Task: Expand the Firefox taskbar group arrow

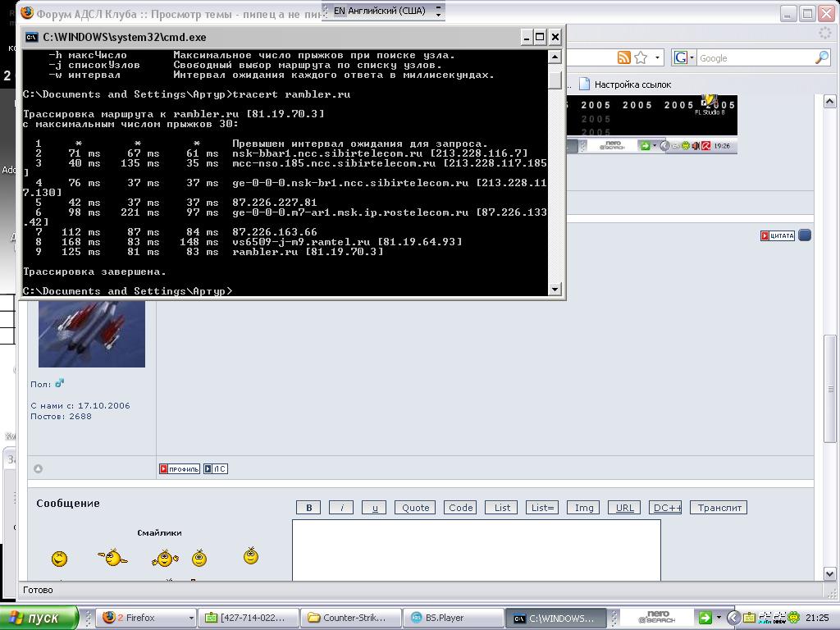Action: [x=190, y=619]
